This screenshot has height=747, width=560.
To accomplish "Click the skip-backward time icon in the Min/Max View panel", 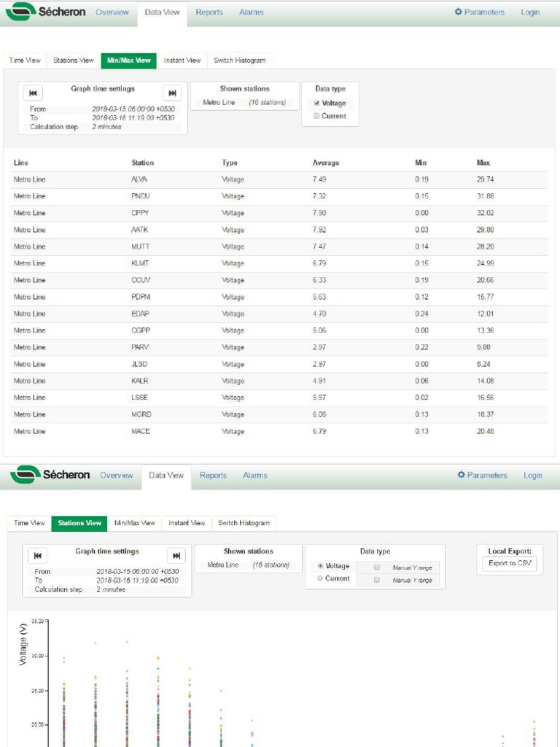I will click(33, 93).
